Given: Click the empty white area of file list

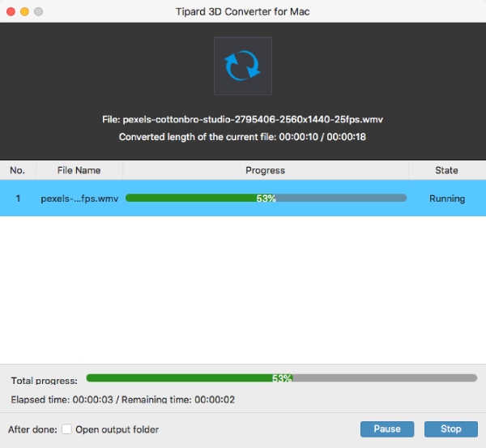Looking at the screenshot, I should pos(243,292).
